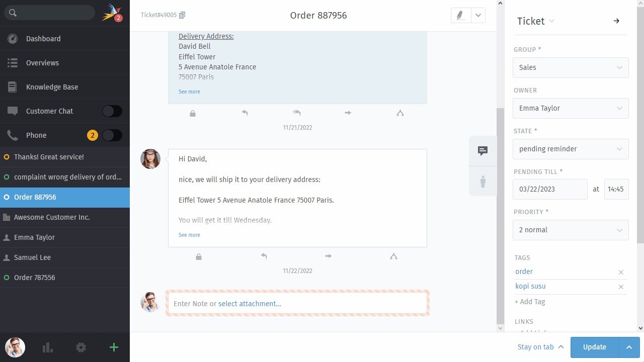Click the 'Stay on tab' option

pos(540,347)
